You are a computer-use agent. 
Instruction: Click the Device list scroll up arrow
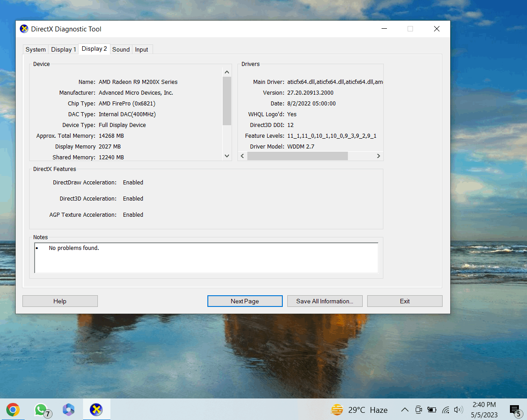point(227,72)
